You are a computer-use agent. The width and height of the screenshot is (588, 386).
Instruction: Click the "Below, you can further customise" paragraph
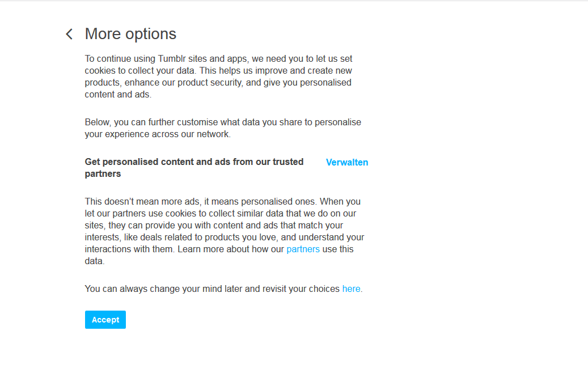coord(222,122)
